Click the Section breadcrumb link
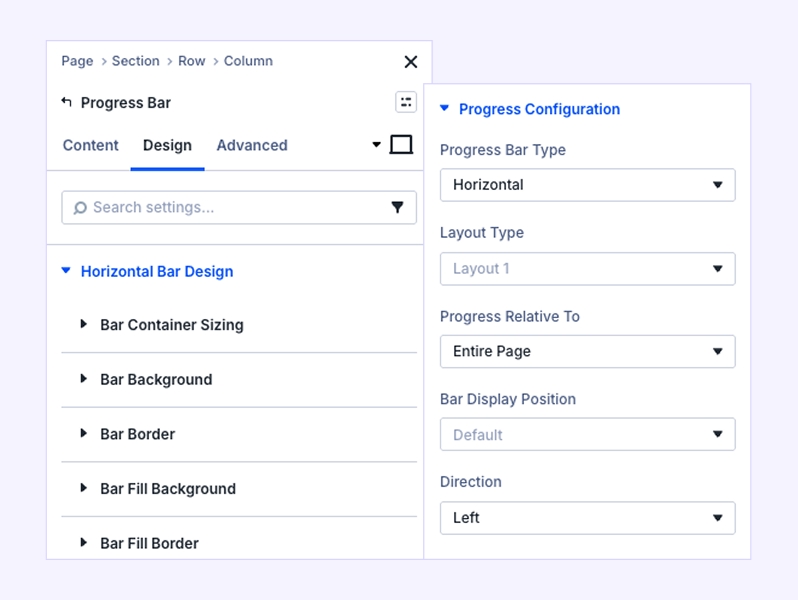 coord(136,61)
